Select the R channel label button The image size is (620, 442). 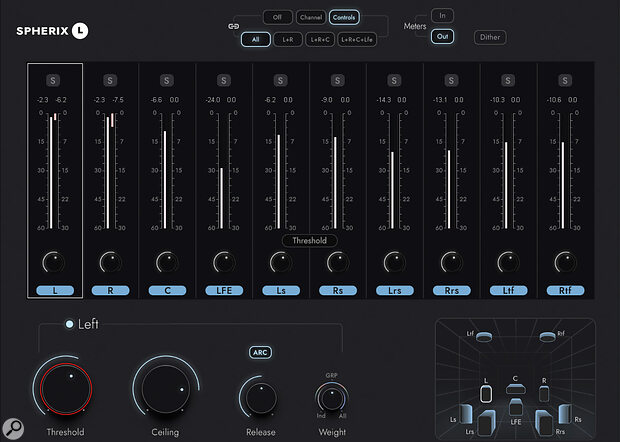[x=110, y=291]
